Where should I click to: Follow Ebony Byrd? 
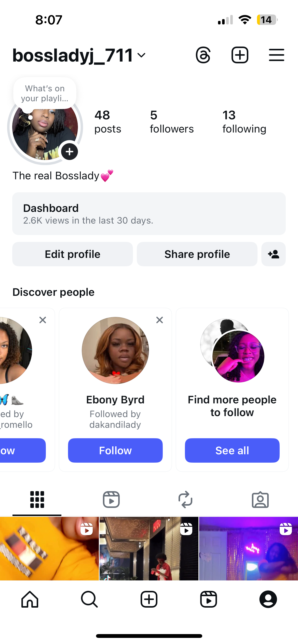pos(115,450)
